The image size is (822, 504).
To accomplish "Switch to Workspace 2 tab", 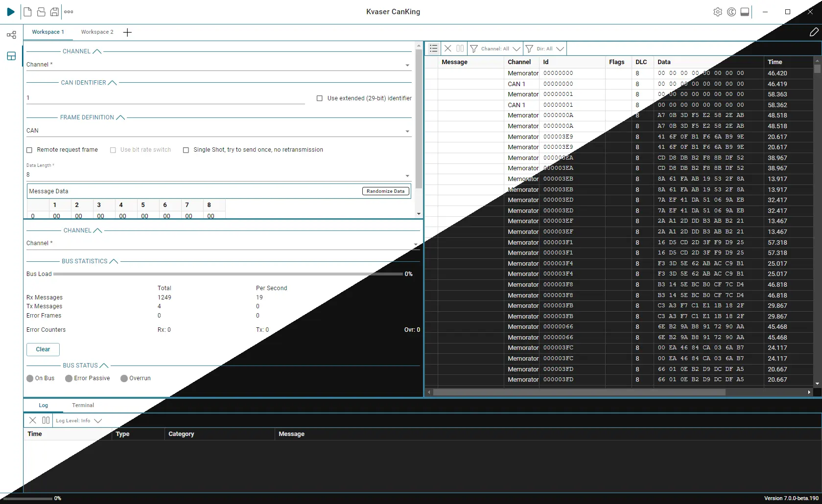I will click(x=97, y=32).
